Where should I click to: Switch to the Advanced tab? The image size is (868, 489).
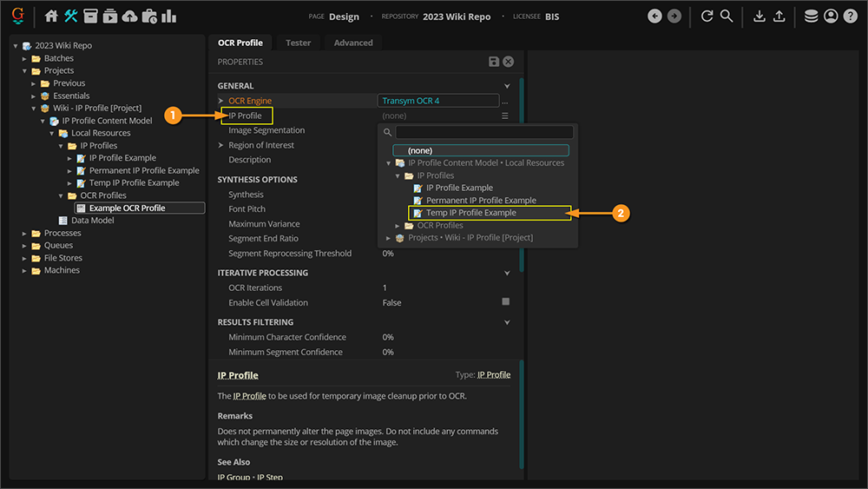(x=353, y=43)
